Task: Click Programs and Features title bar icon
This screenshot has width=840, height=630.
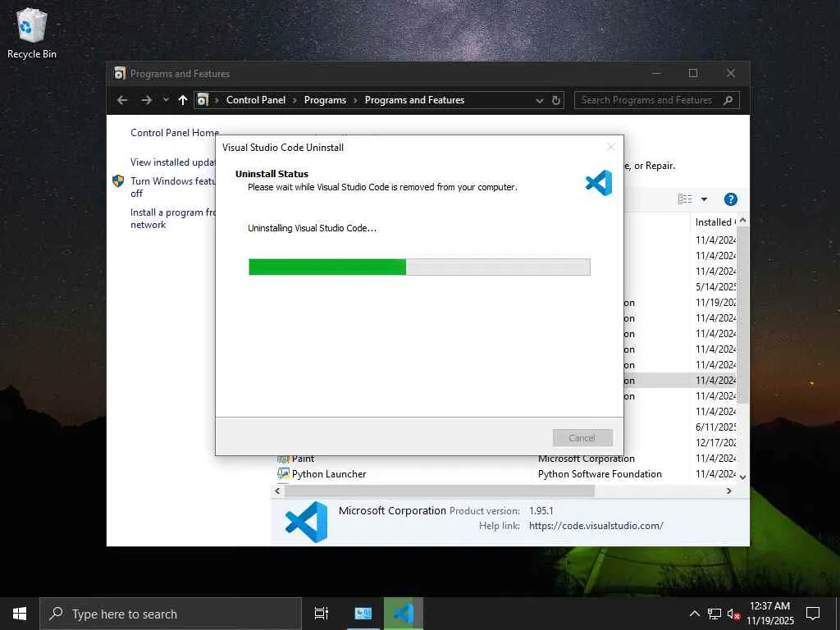Action: 120,73
